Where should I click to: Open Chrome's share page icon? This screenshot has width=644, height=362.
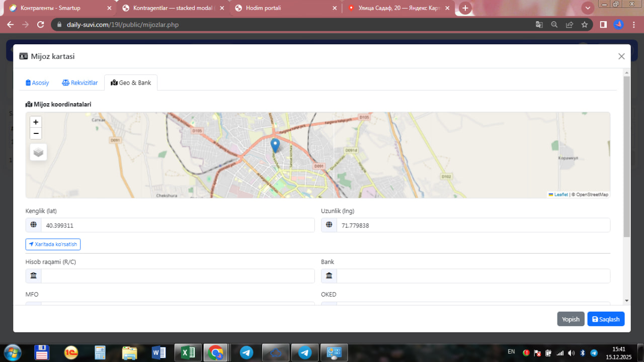tap(569, 24)
